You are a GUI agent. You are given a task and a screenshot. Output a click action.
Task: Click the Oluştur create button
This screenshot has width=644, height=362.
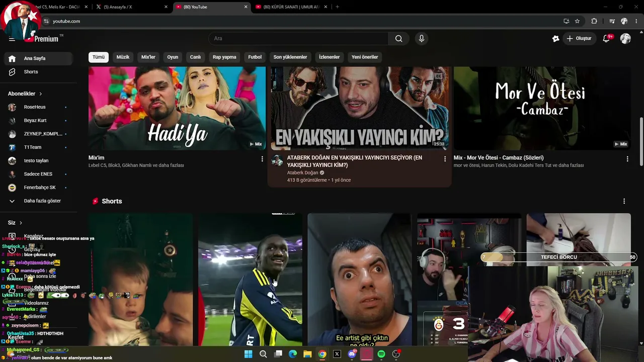(579, 39)
